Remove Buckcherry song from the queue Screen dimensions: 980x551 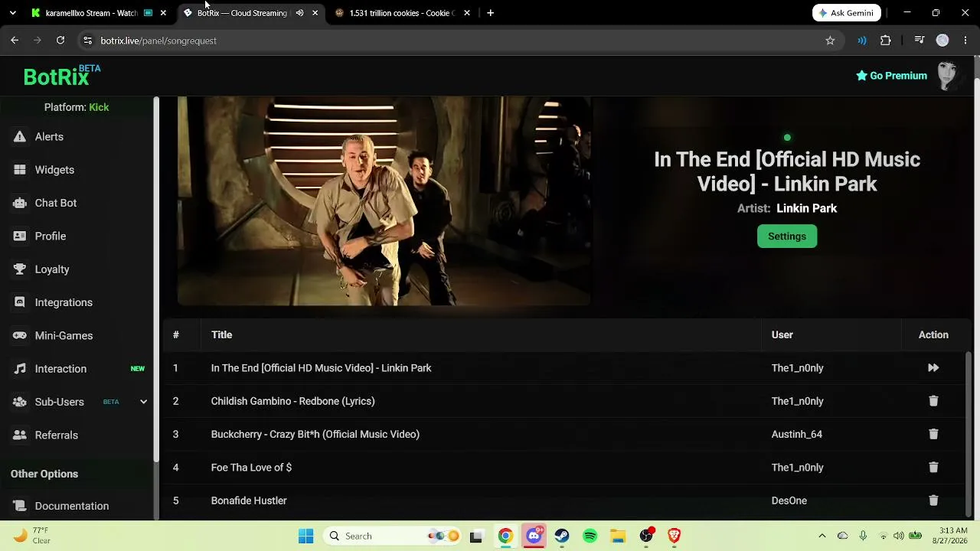pyautogui.click(x=933, y=434)
